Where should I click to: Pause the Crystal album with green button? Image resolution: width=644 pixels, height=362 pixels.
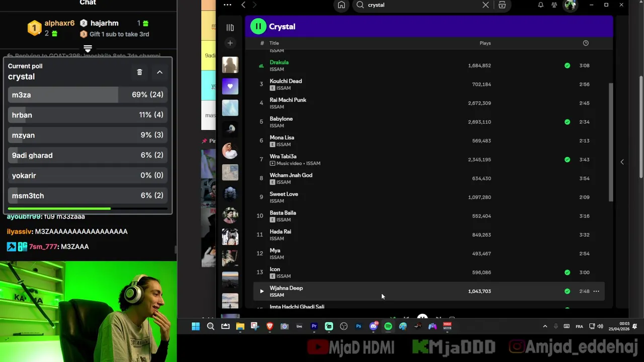tap(258, 27)
